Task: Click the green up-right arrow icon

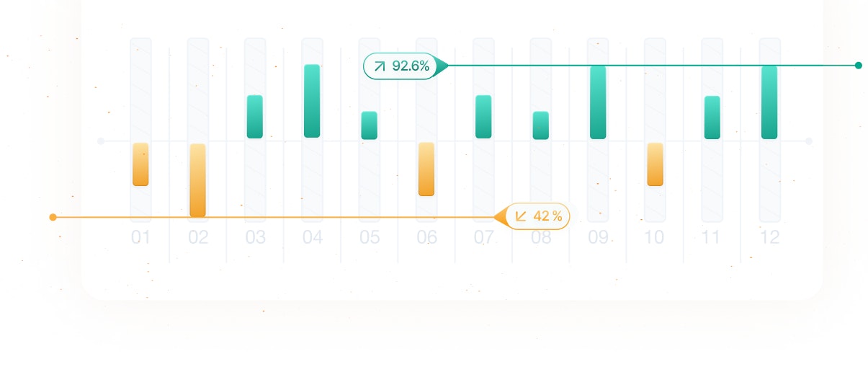Action: (x=380, y=67)
